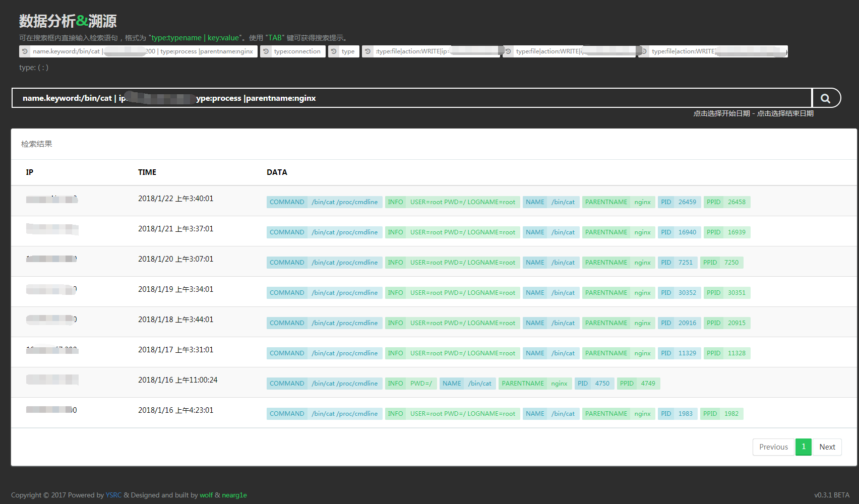859x504 pixels.
Task: Click the 'type: ( : )' hint text
Action: coord(34,68)
